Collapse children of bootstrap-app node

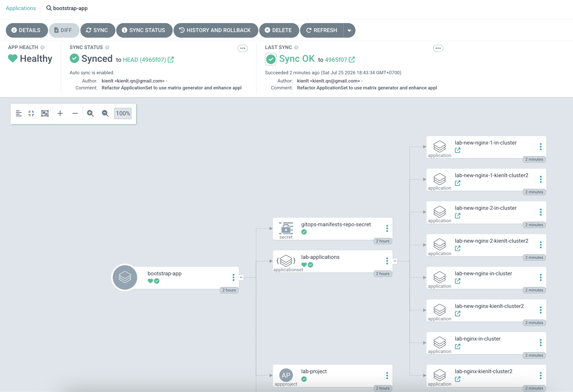pos(241,277)
